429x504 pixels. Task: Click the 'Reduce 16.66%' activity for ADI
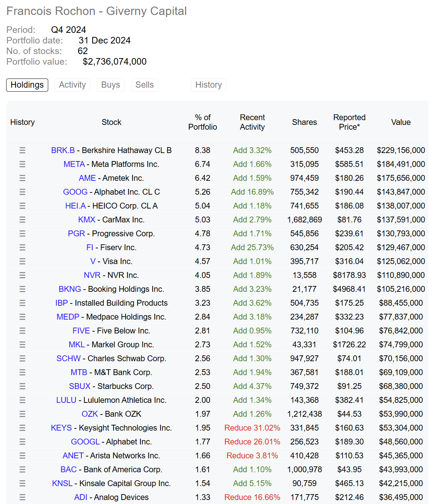pos(252,497)
